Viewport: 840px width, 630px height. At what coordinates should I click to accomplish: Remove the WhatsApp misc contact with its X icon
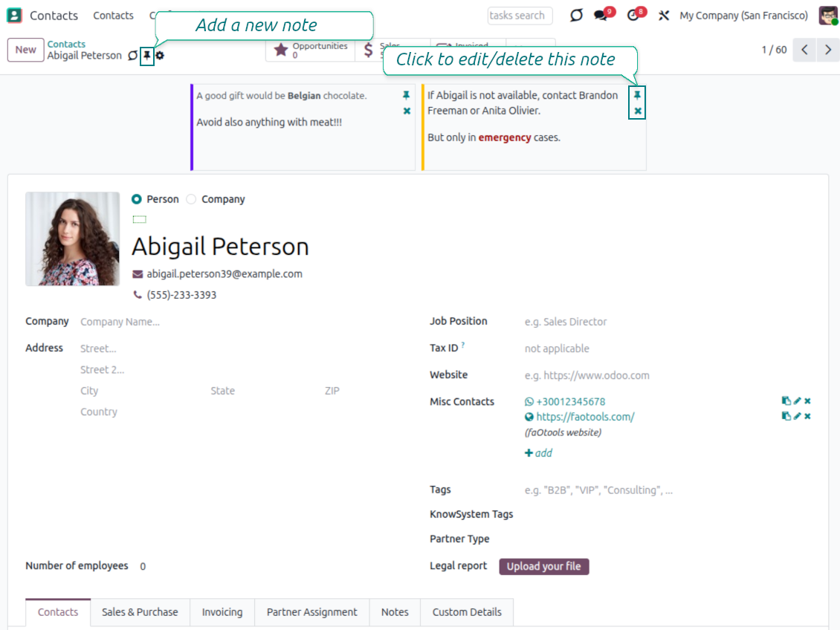807,401
